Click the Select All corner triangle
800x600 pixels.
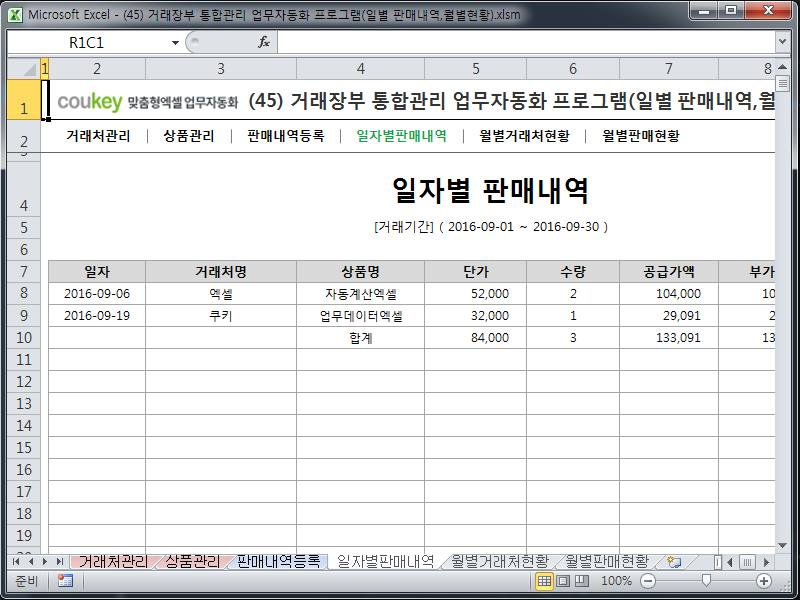[x=24, y=68]
